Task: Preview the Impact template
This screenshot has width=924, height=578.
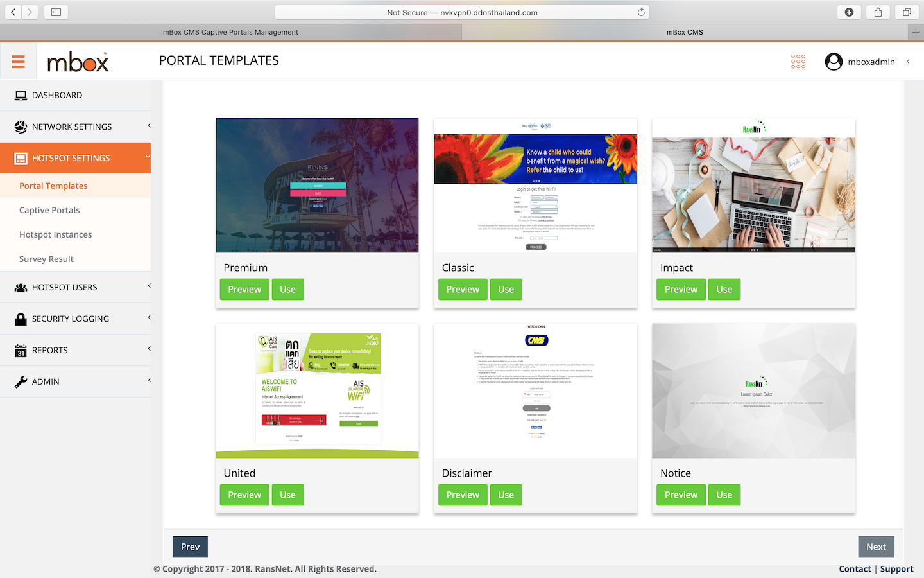Action: (x=681, y=290)
